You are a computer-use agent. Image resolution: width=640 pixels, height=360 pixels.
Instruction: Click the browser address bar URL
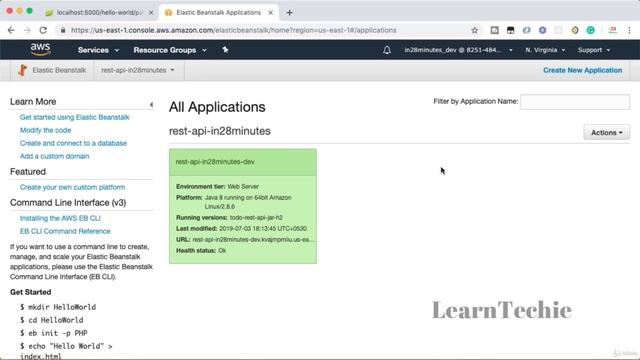(233, 30)
